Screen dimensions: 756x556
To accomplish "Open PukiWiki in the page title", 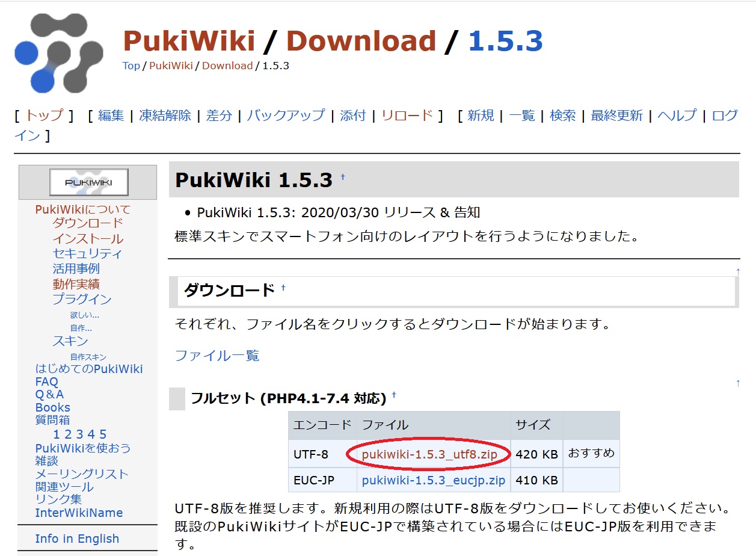I will click(189, 41).
